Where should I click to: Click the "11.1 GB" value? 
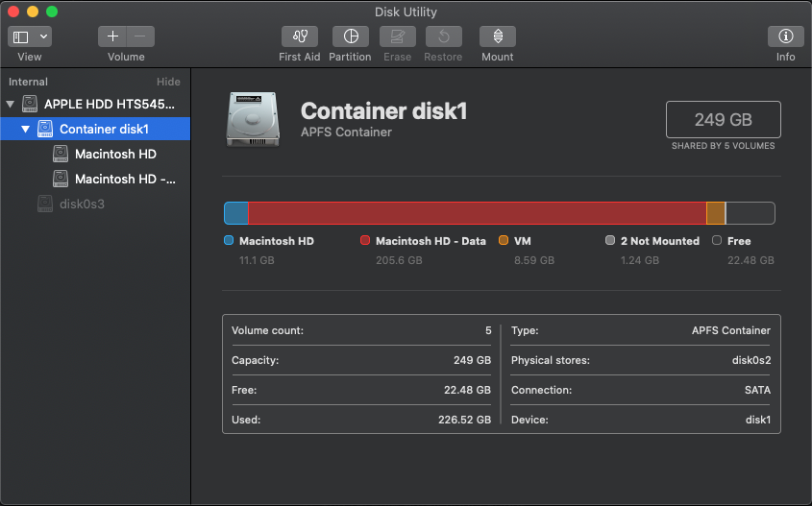coord(257,260)
